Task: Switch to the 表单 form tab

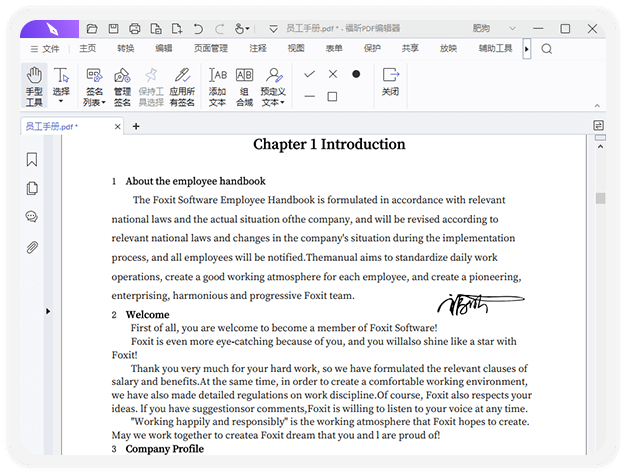Action: [x=334, y=48]
